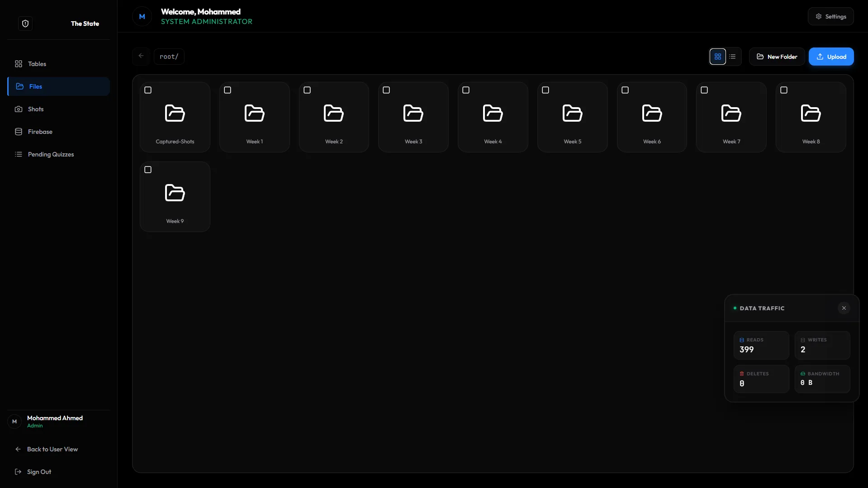This screenshot has width=868, height=488.
Task: Open the Firebase section
Action: [58, 132]
